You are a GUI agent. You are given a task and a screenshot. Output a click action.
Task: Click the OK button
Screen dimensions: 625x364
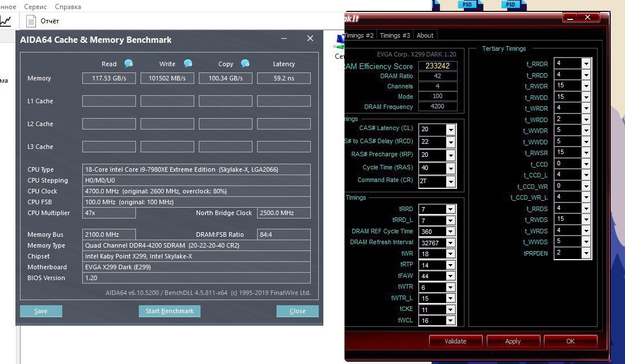[x=570, y=341]
